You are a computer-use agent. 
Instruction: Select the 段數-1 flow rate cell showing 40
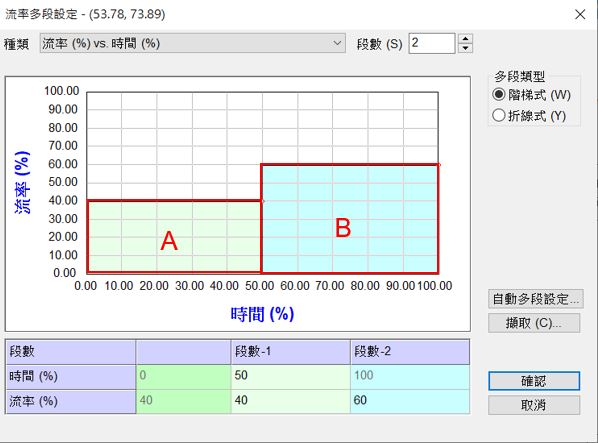click(x=291, y=401)
